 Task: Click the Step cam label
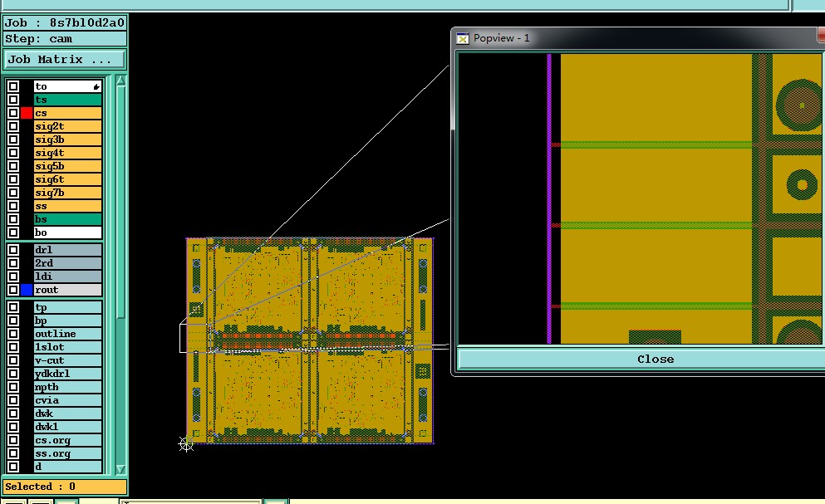[65, 39]
